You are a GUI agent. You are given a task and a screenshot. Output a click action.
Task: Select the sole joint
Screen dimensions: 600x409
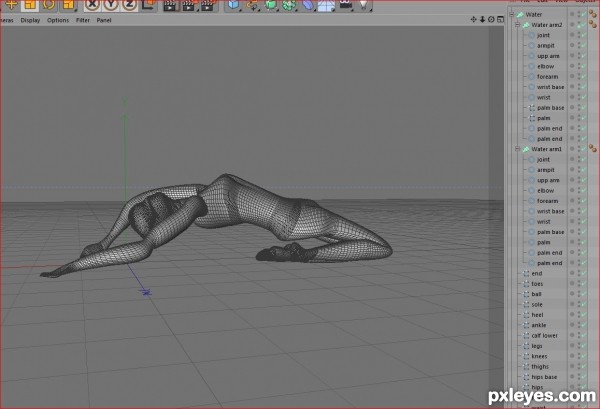[536, 305]
